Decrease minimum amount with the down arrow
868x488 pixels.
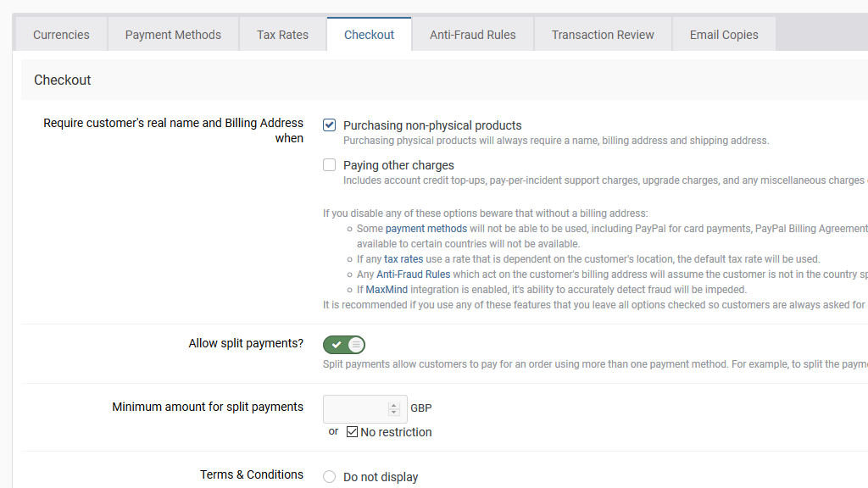tap(393, 413)
